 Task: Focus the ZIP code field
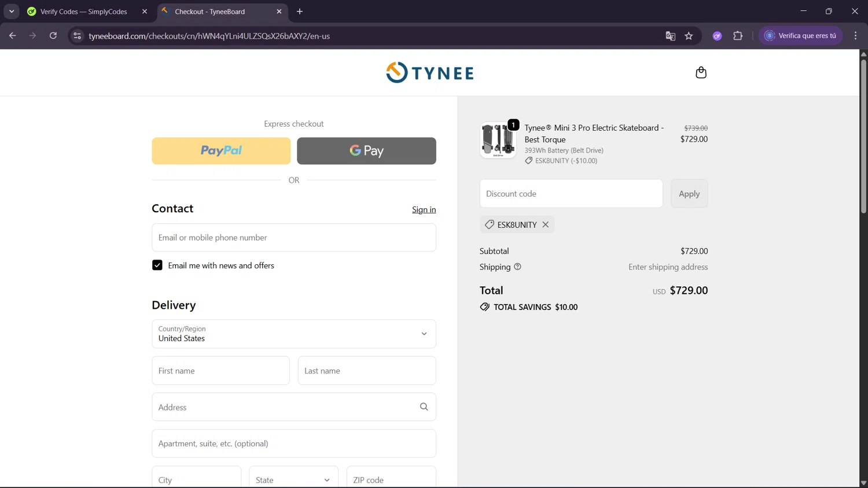coord(391,479)
